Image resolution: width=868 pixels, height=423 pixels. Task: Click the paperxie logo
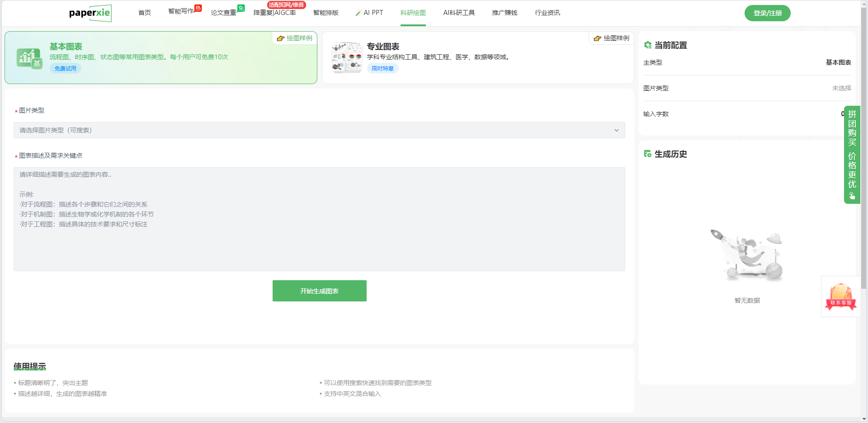click(x=90, y=13)
